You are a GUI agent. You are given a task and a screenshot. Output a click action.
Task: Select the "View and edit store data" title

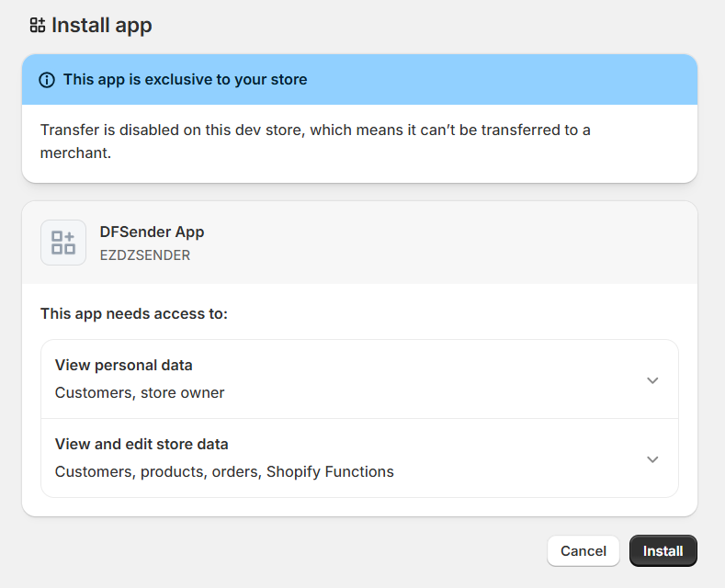pyautogui.click(x=142, y=445)
